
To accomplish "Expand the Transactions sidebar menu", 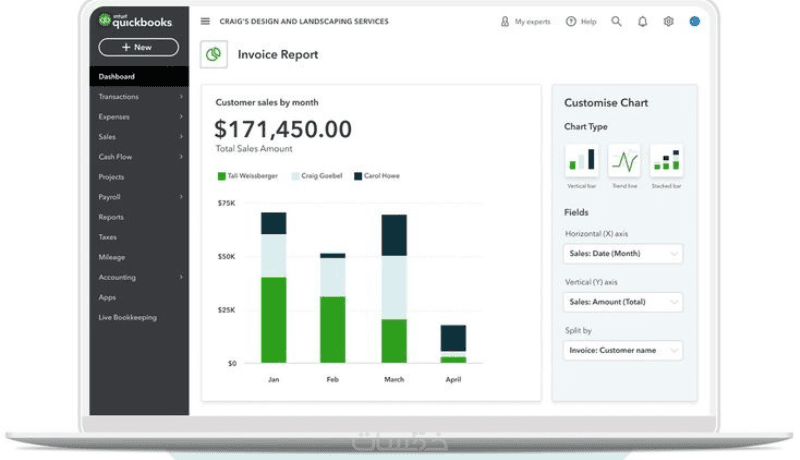I will pyautogui.click(x=139, y=96).
